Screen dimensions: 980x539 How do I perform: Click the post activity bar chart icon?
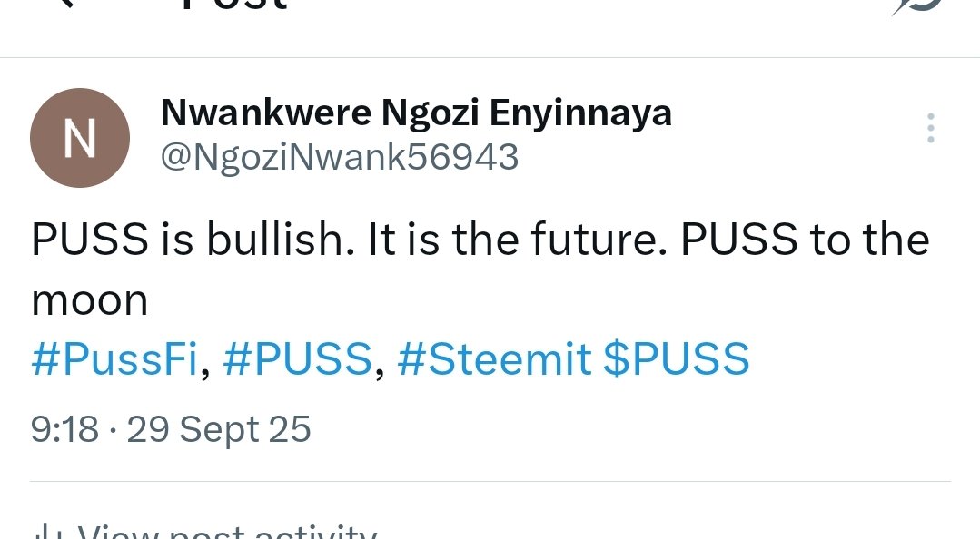(43, 531)
